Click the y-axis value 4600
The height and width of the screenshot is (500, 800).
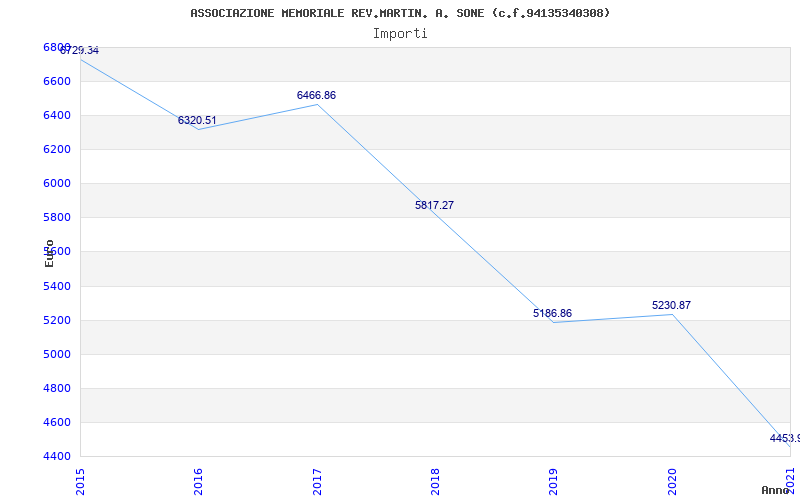[x=57, y=422]
